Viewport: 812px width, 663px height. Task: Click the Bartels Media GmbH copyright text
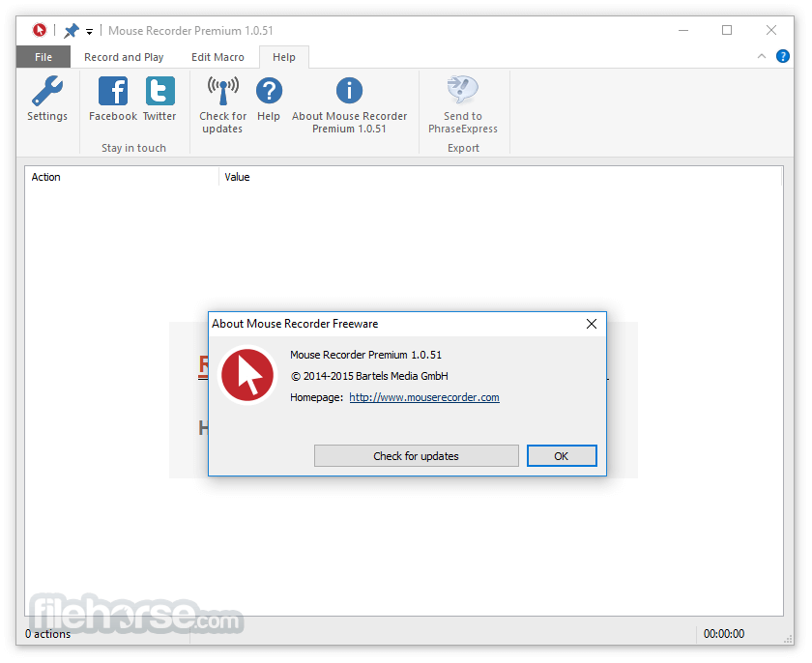click(x=369, y=376)
